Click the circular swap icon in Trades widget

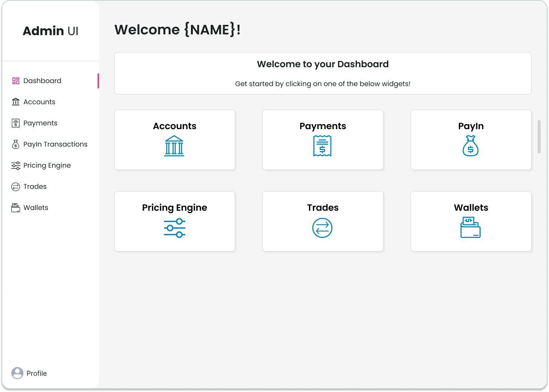pos(323,228)
